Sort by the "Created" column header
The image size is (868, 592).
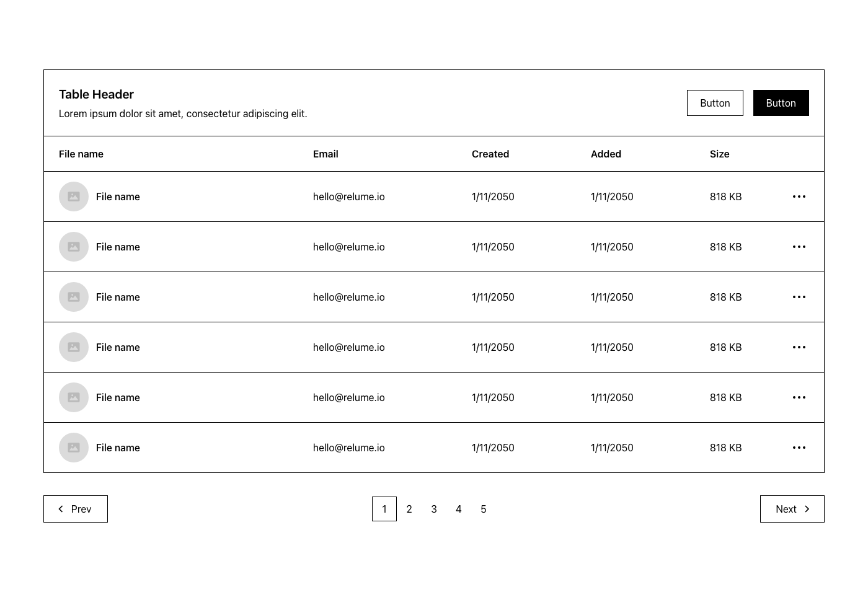pos(490,154)
